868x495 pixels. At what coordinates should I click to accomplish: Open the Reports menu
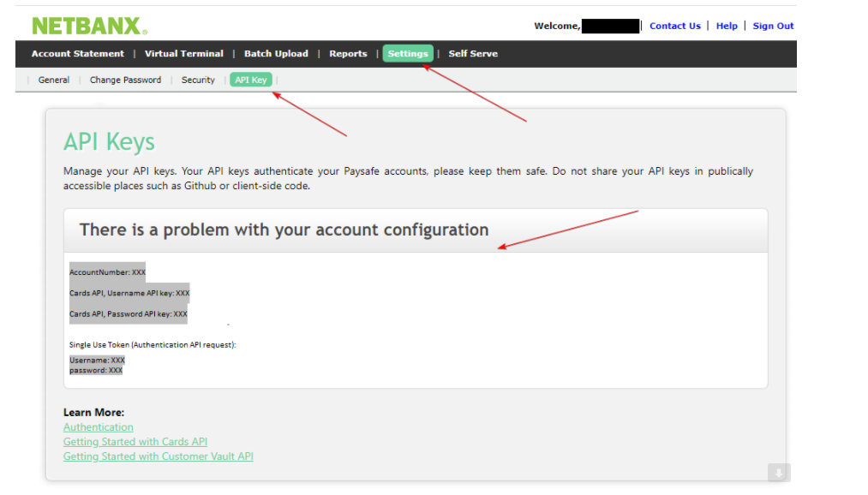pos(348,54)
